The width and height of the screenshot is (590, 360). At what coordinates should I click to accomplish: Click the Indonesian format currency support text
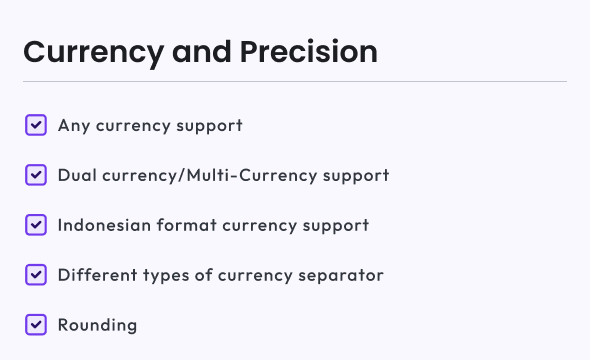point(213,226)
